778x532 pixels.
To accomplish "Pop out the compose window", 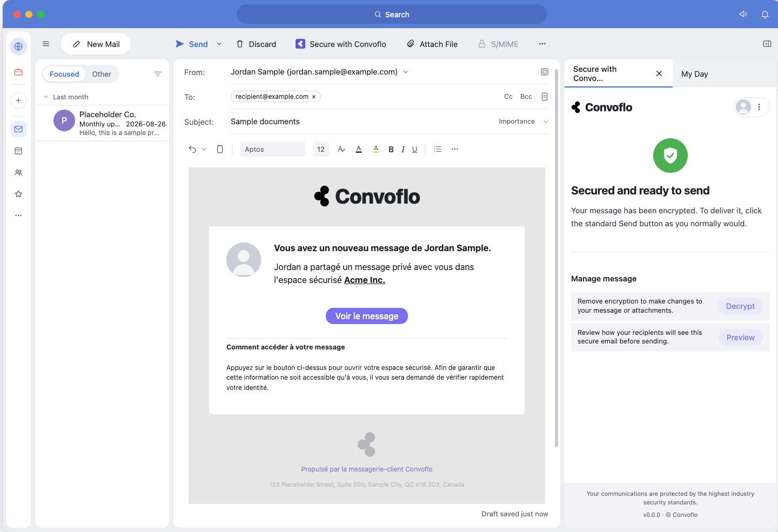I will click(x=545, y=72).
